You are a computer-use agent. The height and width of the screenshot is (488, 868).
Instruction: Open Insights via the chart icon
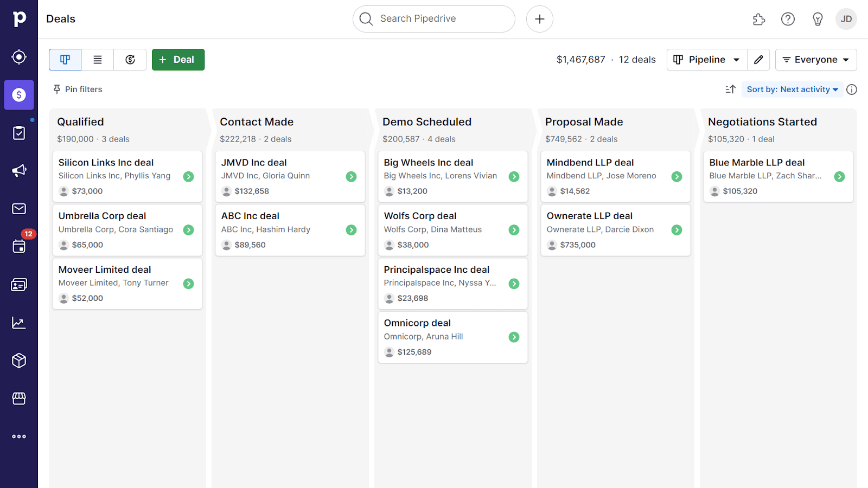point(19,322)
